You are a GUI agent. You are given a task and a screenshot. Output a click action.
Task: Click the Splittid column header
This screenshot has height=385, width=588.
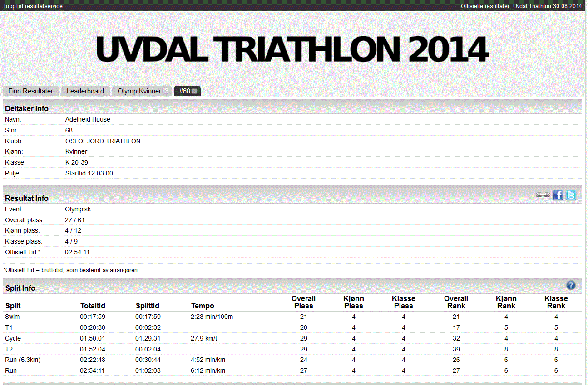tap(148, 306)
